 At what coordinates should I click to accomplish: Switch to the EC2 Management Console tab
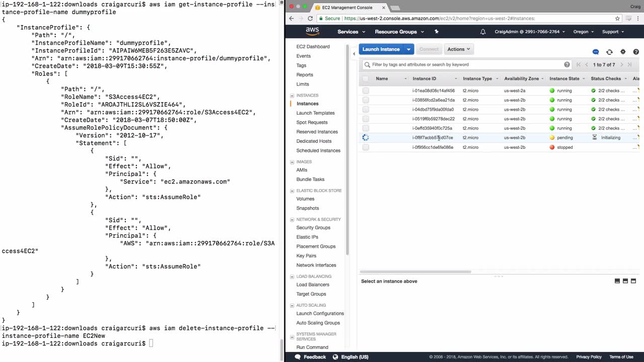348,8
